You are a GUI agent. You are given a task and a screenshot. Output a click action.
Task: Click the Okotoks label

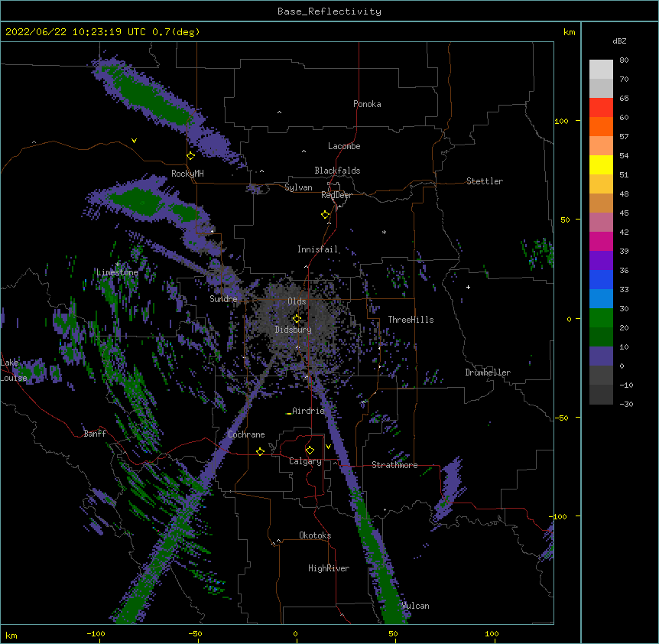[x=315, y=535]
